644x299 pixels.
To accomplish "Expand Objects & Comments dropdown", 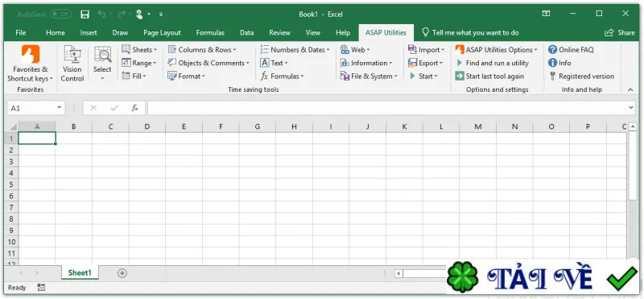I will (x=208, y=63).
